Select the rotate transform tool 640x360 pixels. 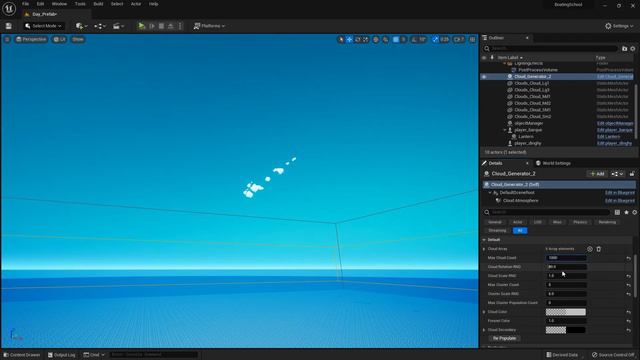[358, 40]
